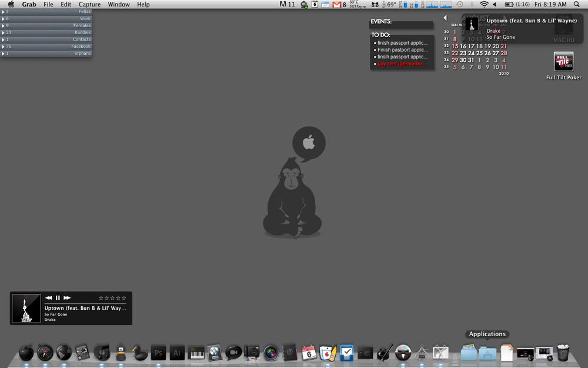
Task: Open the iCal calendar dock icon
Action: point(309,353)
